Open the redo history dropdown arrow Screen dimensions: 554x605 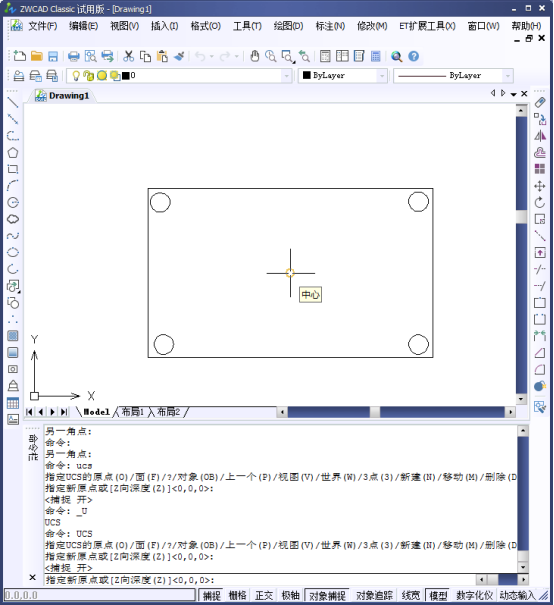[236, 56]
